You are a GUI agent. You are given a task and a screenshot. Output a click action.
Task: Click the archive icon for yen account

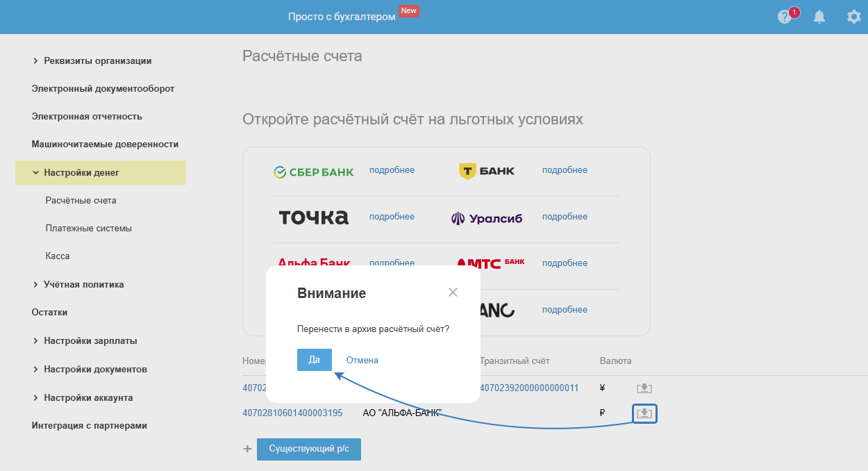click(644, 388)
